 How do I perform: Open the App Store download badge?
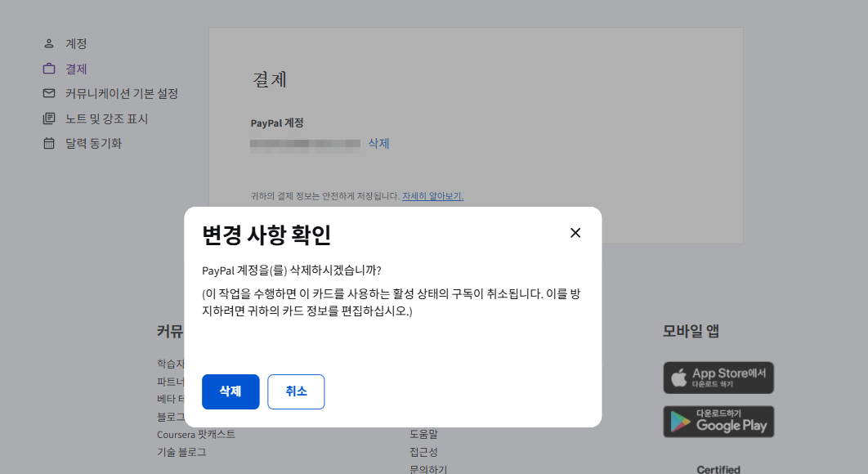718,378
